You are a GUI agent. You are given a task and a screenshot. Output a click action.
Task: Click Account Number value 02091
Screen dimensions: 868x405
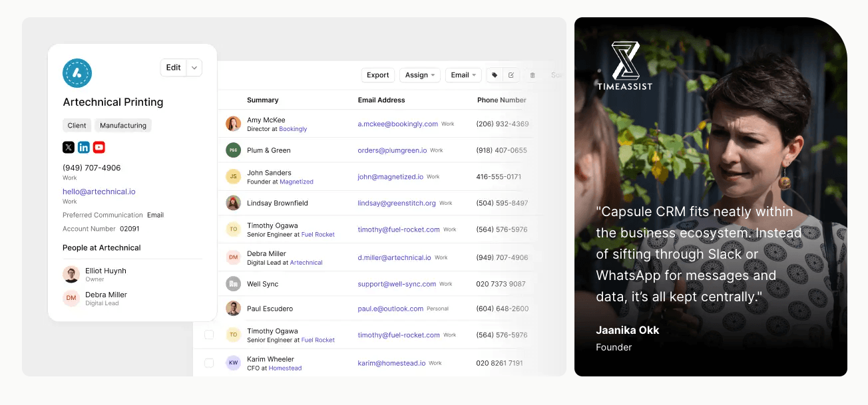[130, 229]
